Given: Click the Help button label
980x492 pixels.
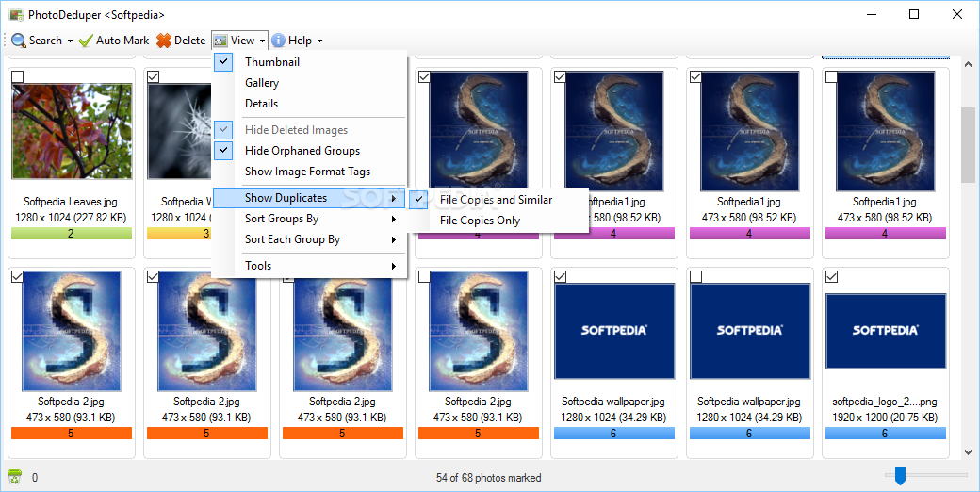Looking at the screenshot, I should [x=300, y=41].
